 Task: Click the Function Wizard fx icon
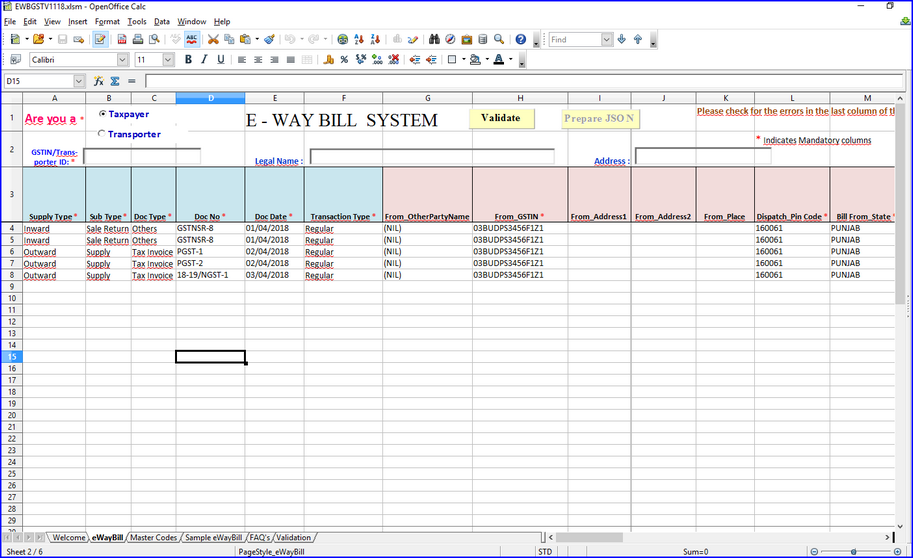pyautogui.click(x=99, y=81)
